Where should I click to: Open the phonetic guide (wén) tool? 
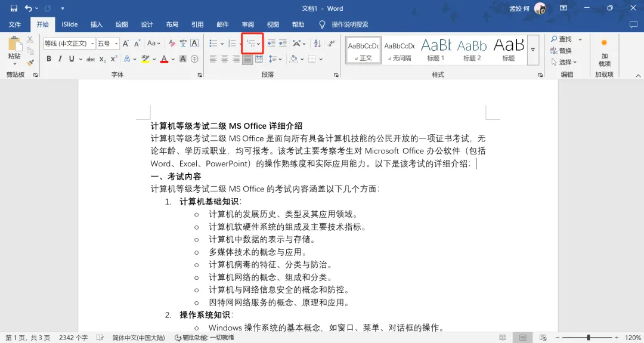(183, 43)
